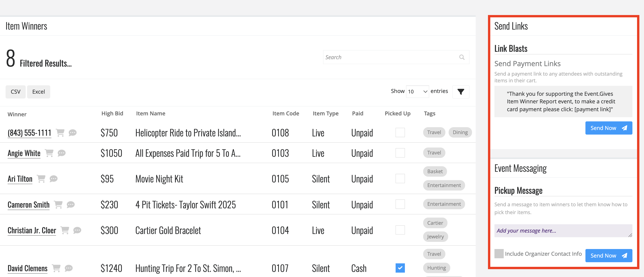Mark Movie Night Kit as picked up
Viewport: 644px width, 277px height.
tap(400, 179)
